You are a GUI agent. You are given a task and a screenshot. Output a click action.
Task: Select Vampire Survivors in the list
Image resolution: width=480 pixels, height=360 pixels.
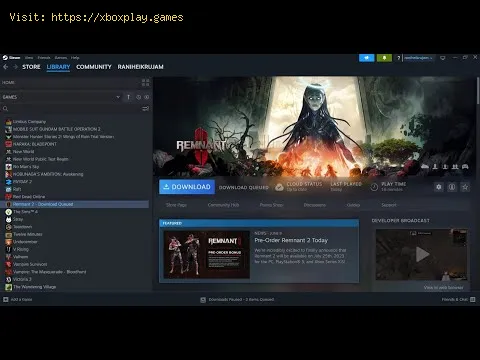pyautogui.click(x=30, y=264)
